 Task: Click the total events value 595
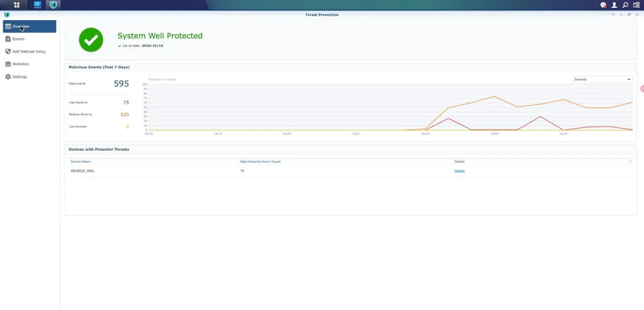pyautogui.click(x=121, y=84)
